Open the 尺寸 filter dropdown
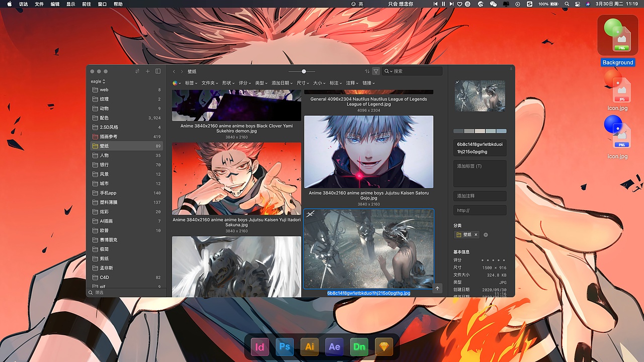644x362 pixels. 303,83
